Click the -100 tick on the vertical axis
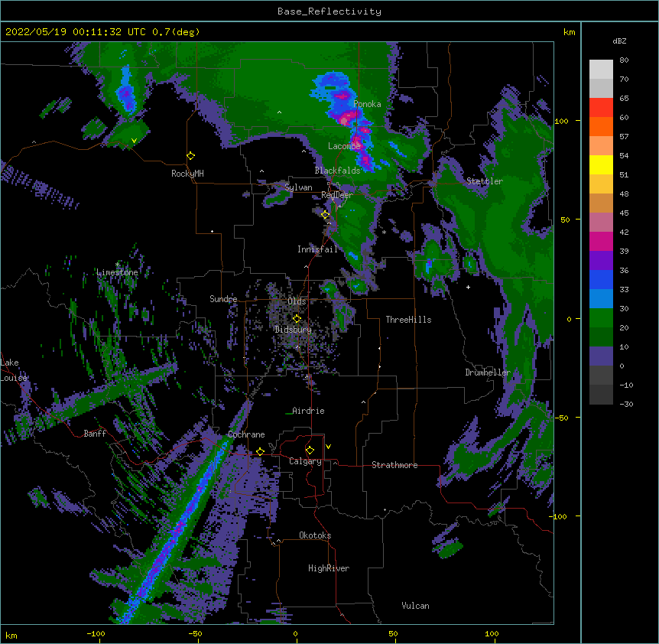Screen dimensions: 659x644 click(560, 516)
